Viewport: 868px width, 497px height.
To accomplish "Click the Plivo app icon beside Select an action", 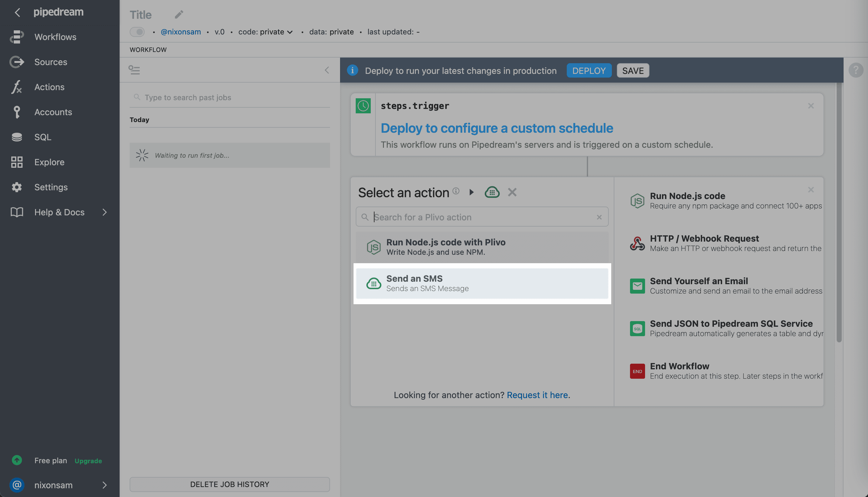I will [492, 192].
